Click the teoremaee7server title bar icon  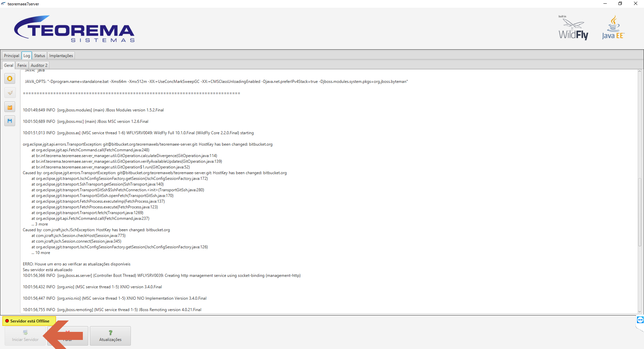click(3, 4)
